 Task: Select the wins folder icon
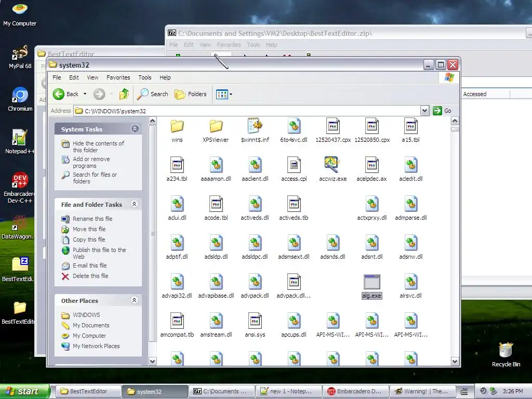pyautogui.click(x=177, y=126)
